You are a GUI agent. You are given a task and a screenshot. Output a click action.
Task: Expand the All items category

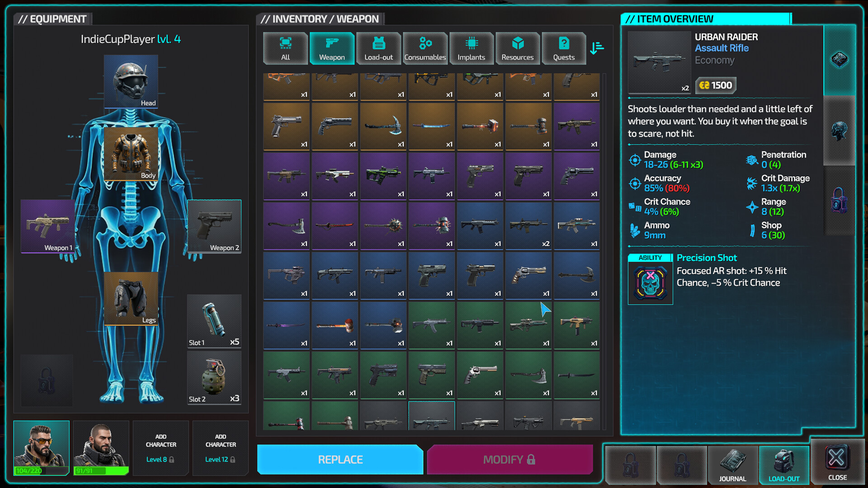(x=285, y=48)
